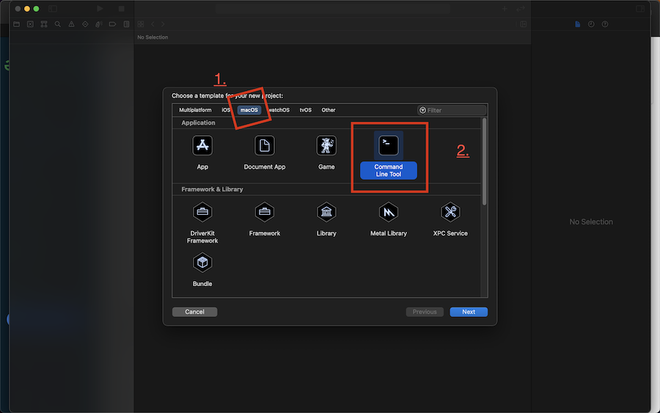This screenshot has width=660, height=413.
Task: Choose the Metal Library template
Action: point(388,212)
